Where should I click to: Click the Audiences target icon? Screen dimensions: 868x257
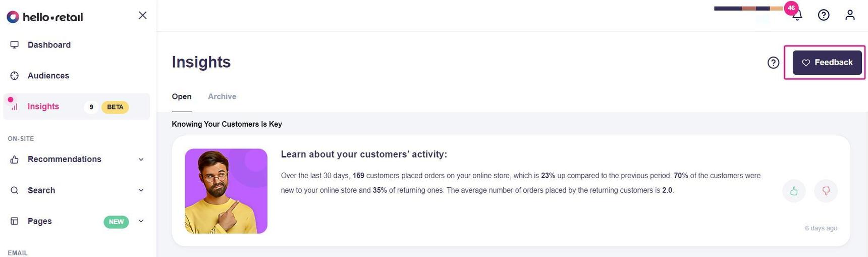15,76
